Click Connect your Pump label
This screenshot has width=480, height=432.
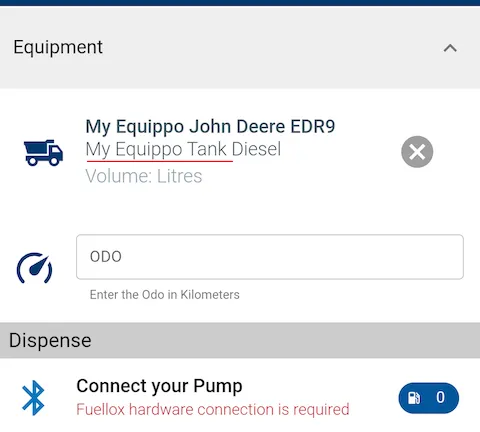coord(159,386)
